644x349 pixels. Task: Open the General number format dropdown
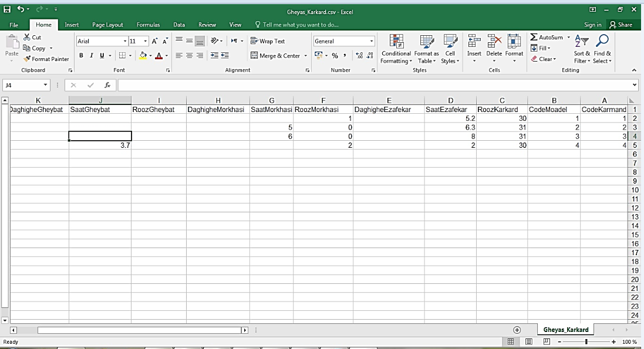tap(371, 41)
